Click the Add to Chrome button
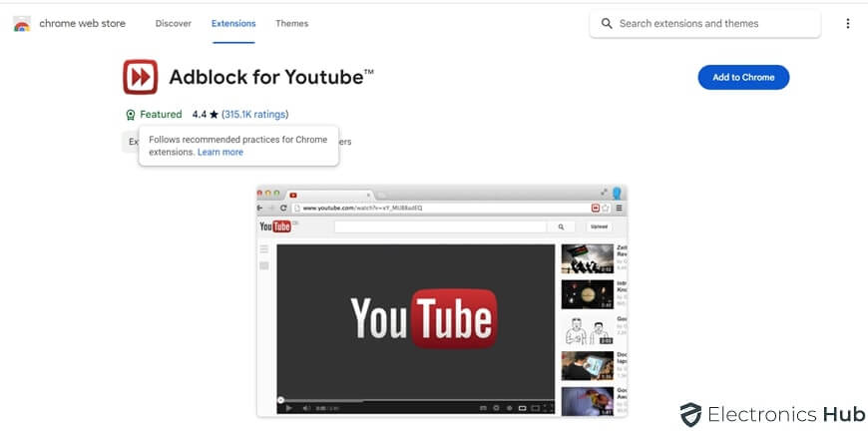Viewport: 868px width, 431px height. [743, 78]
